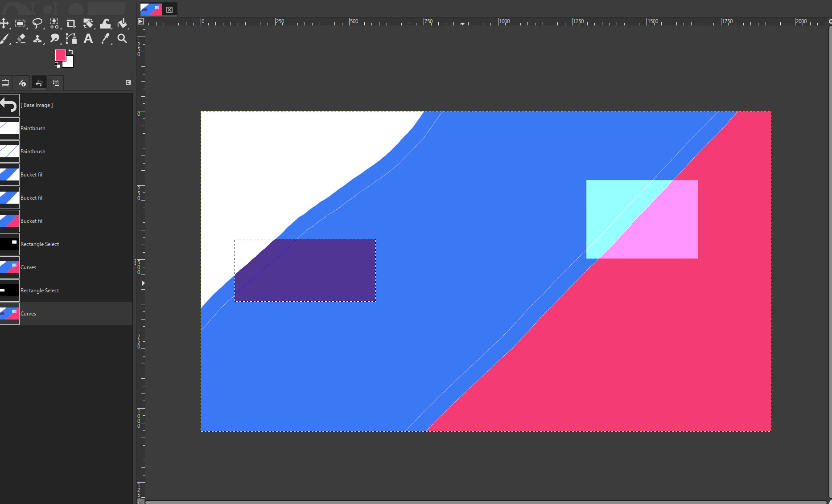Screen dimensions: 832x504
Task: Open image menu at ruler corner
Action: [x=141, y=21]
